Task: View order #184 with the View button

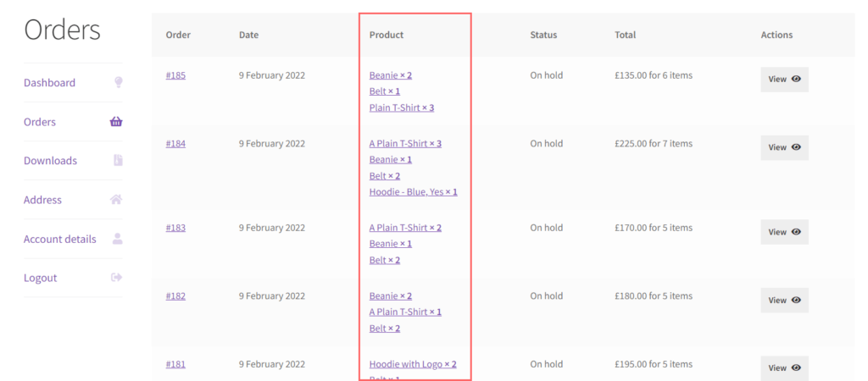Action: 784,147
